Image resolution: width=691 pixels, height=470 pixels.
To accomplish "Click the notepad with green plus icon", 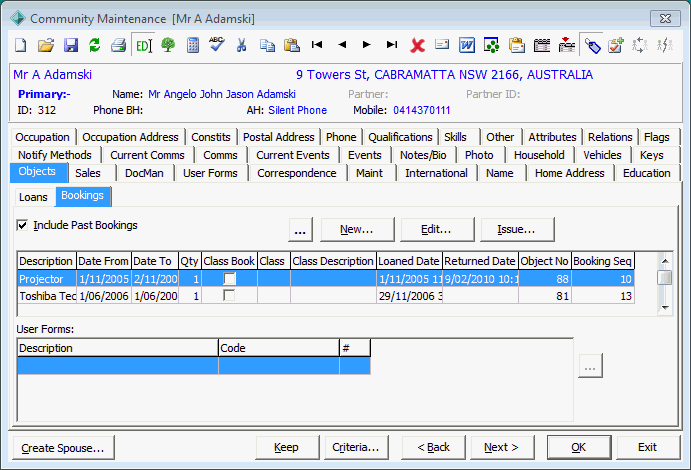I will [x=616, y=45].
